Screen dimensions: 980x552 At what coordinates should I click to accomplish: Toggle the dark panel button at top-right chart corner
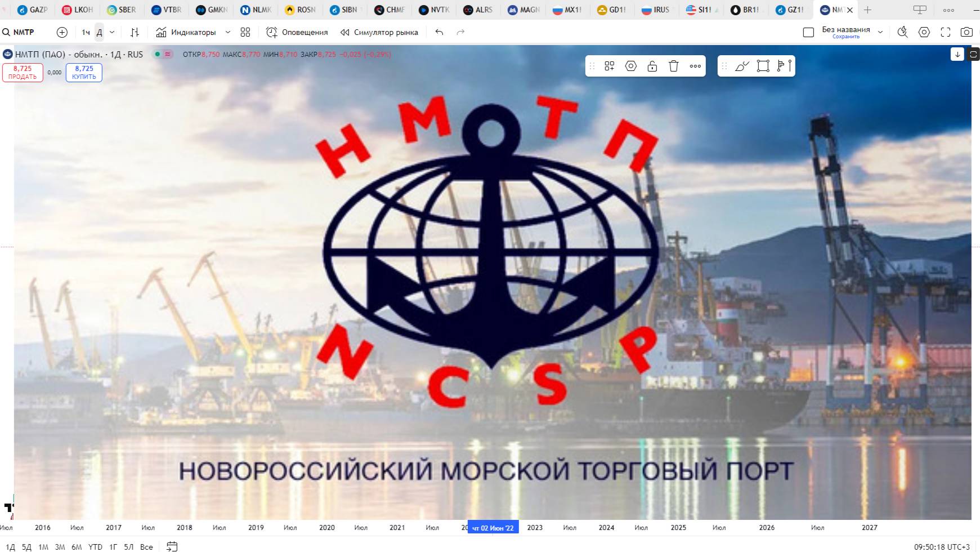coord(974,54)
